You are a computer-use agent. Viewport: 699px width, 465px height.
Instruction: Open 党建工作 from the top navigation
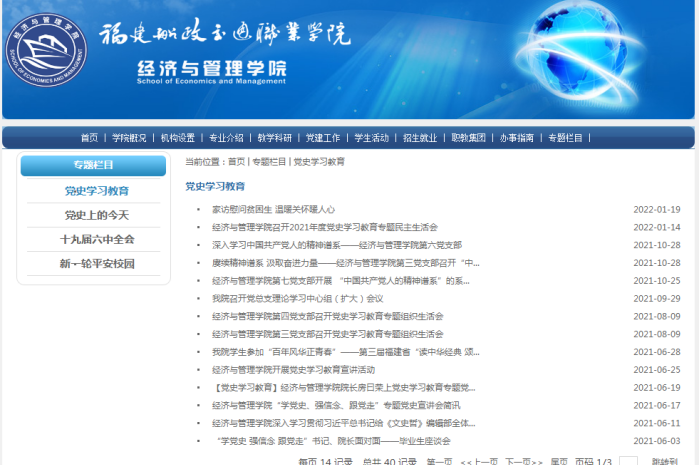pyautogui.click(x=323, y=138)
